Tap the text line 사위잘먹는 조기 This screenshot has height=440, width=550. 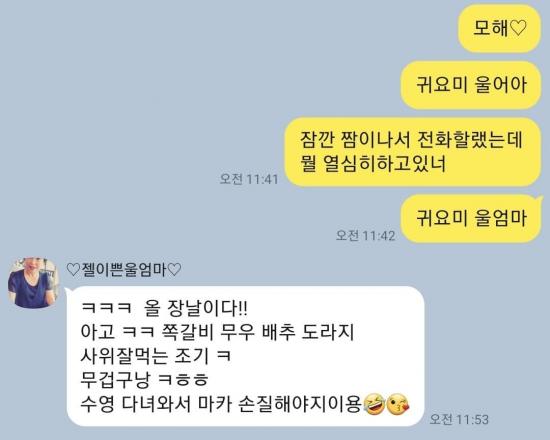pyautogui.click(x=156, y=356)
